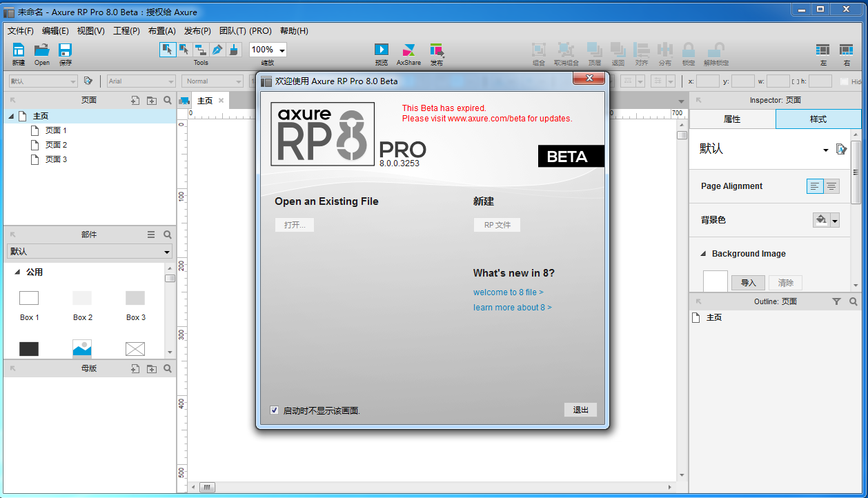Click the filter icon in Outline panel
This screenshot has height=498, width=868.
(x=836, y=301)
